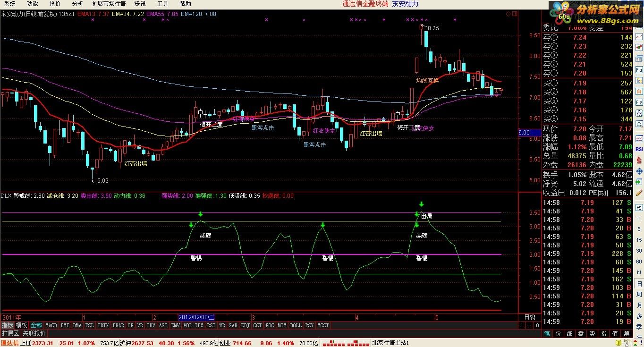
Task: Open the 帮助 menu
Action: [x=185, y=3]
